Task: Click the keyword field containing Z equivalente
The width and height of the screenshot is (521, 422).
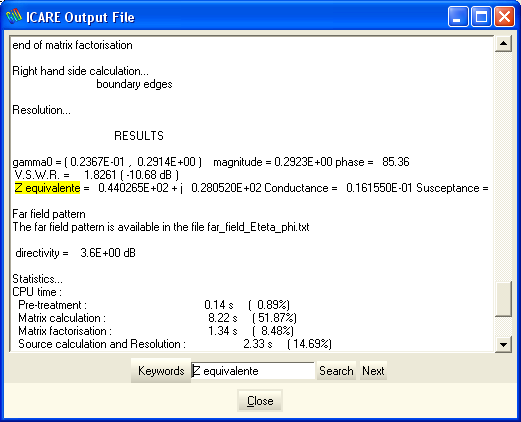Action: pyautogui.click(x=253, y=371)
